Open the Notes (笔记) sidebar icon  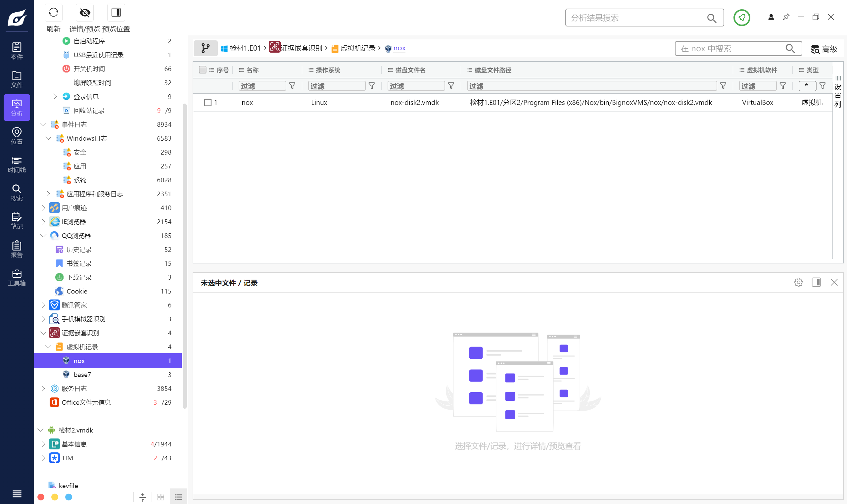tap(17, 221)
